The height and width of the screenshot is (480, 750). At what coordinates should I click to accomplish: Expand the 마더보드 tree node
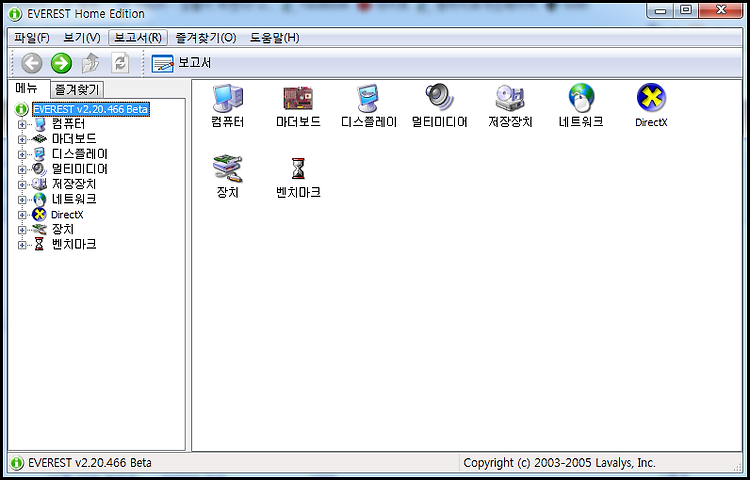coord(22,140)
